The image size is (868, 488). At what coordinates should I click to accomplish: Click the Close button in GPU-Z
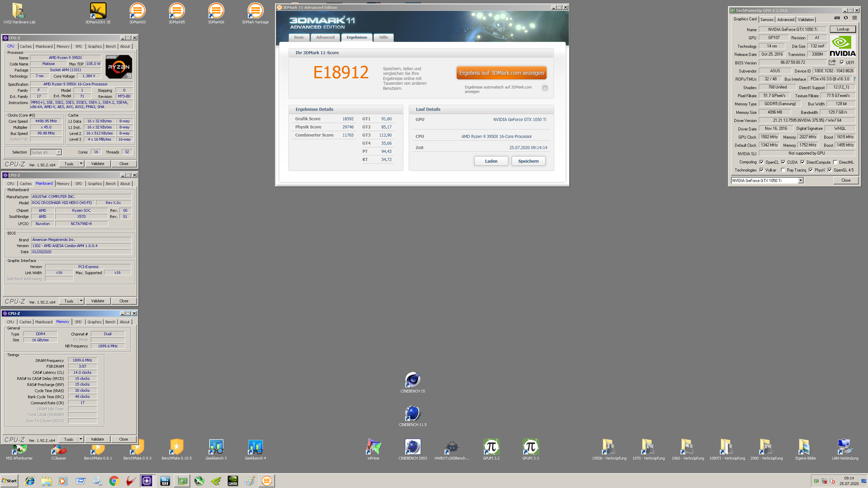(x=846, y=180)
